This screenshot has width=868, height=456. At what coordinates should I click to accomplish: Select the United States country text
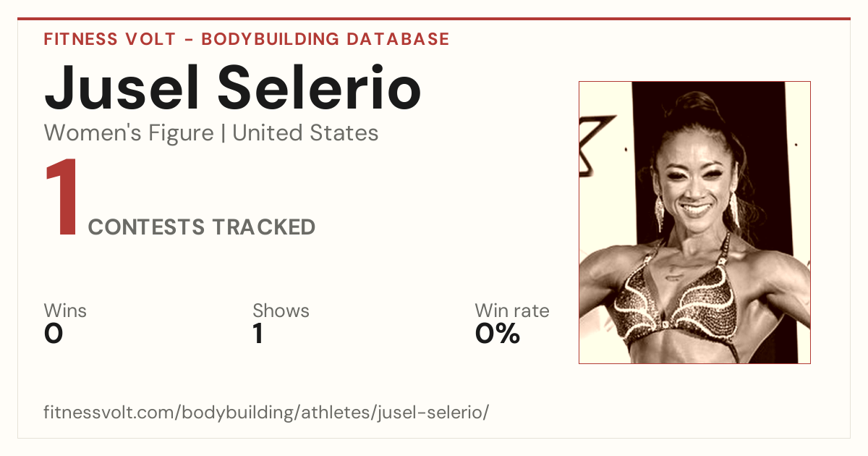click(305, 133)
